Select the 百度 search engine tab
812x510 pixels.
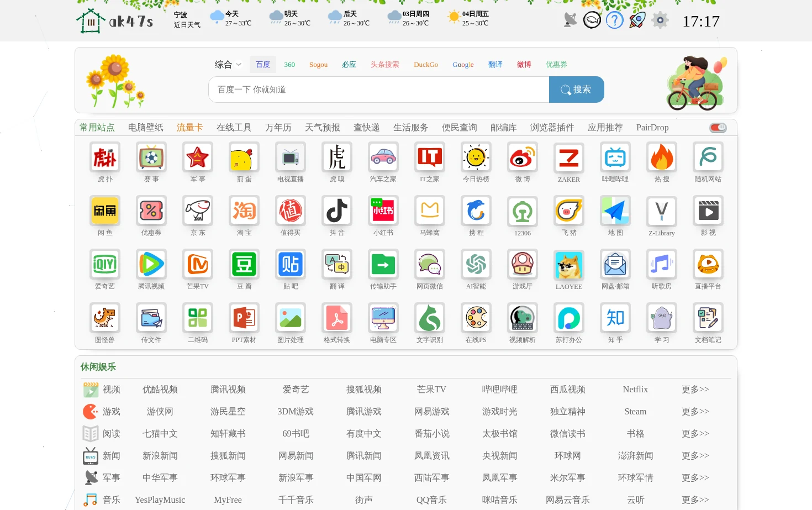point(263,65)
